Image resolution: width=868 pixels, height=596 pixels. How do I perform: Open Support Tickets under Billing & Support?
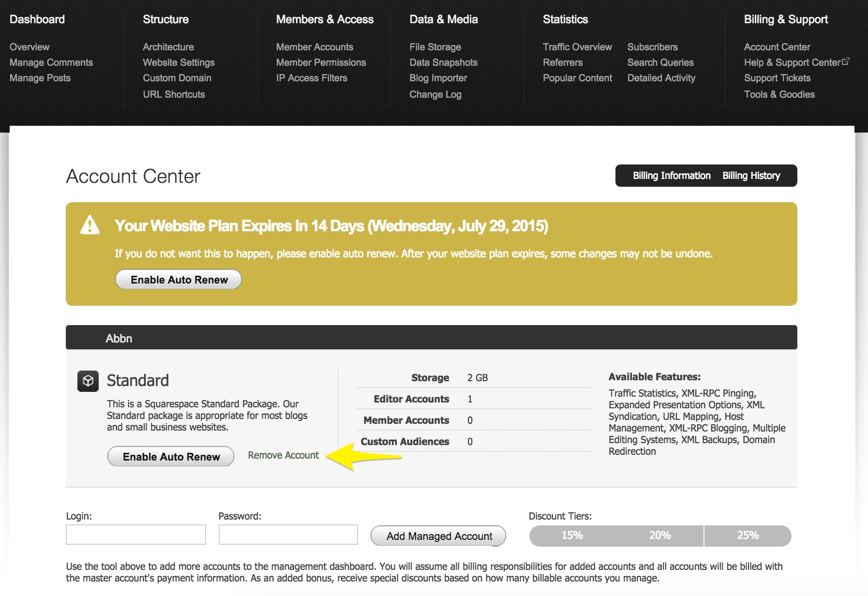point(777,78)
